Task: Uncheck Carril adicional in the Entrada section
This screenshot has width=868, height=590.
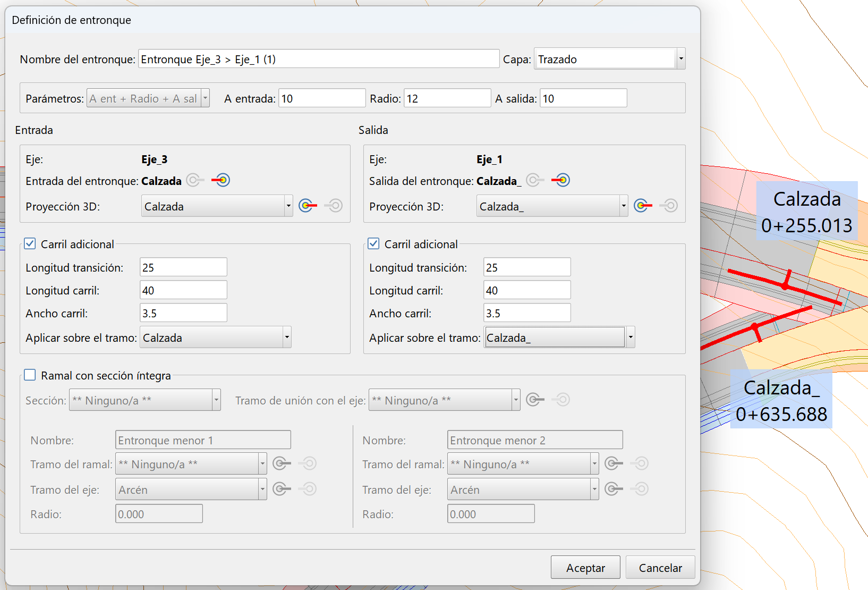Action: point(30,244)
